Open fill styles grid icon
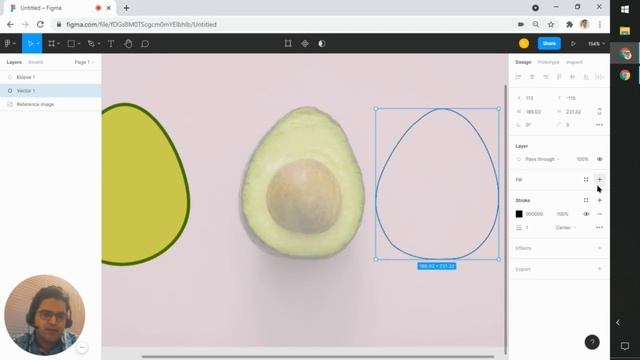Screen dimensions: 640x360 coord(586,180)
